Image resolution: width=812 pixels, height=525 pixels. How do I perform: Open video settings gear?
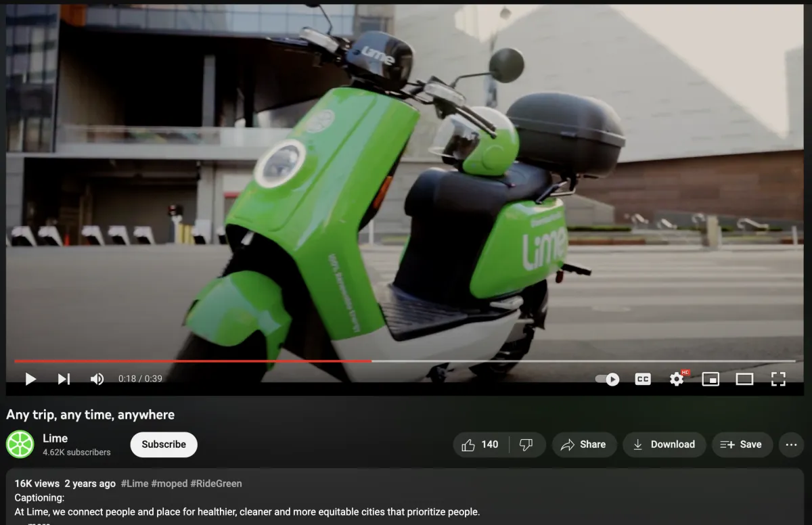[677, 379]
